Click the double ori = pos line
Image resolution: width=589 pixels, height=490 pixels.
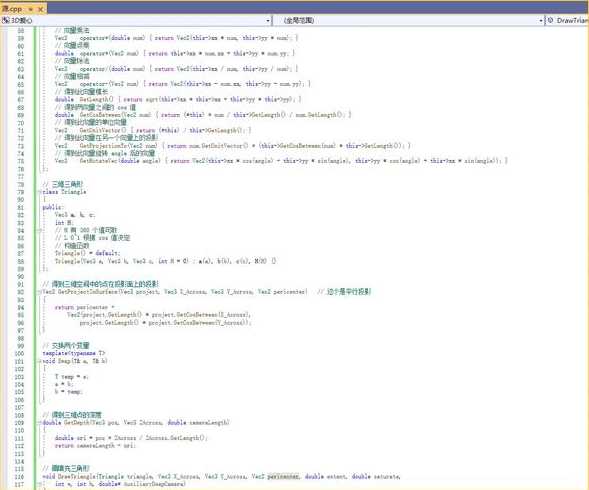(x=131, y=438)
